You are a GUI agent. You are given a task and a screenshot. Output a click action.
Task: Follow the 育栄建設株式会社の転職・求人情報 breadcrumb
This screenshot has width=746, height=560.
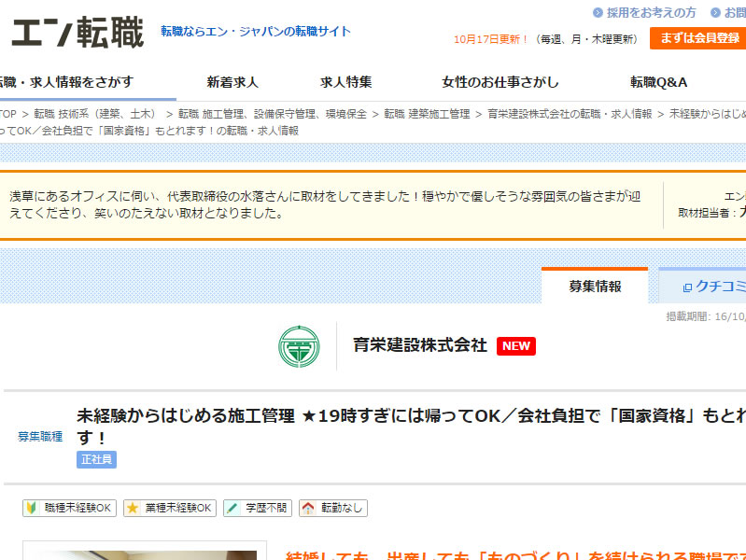[x=570, y=114]
